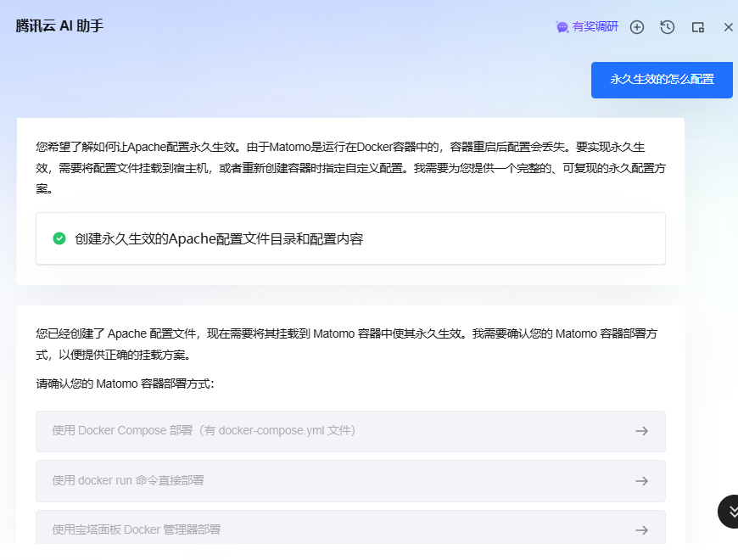Click the 永久生效的怎么配置 message bubble
738x560 pixels.
coord(662,80)
